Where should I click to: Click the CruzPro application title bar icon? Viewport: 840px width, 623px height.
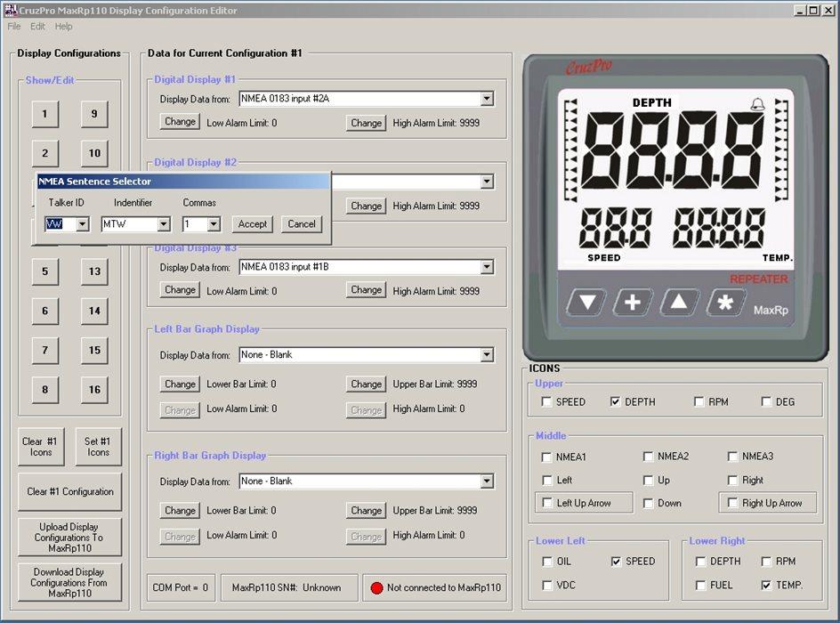coord(11,10)
